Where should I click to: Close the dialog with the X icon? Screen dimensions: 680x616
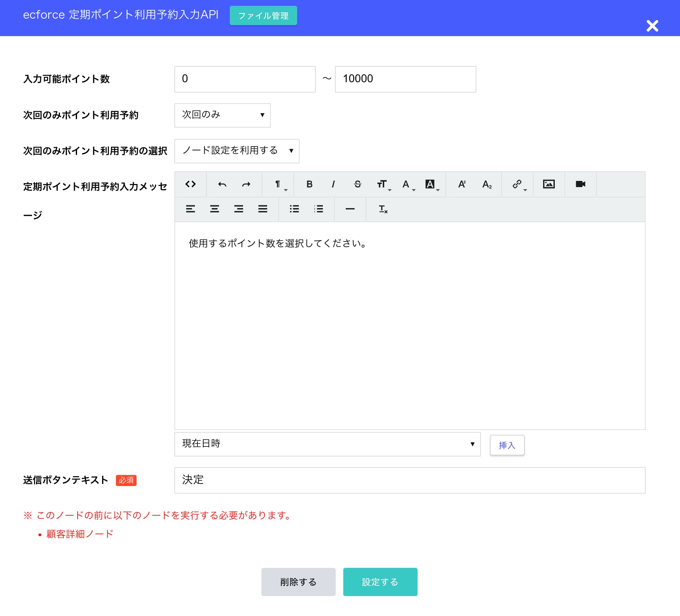point(652,26)
